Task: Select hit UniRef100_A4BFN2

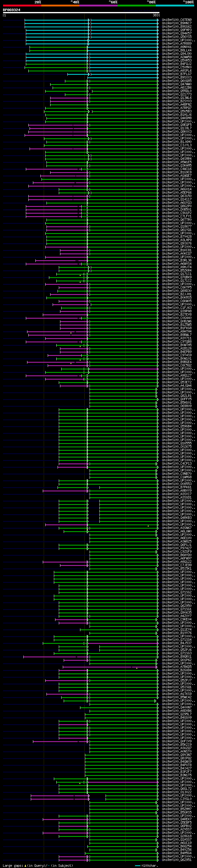Action: [176, 104]
